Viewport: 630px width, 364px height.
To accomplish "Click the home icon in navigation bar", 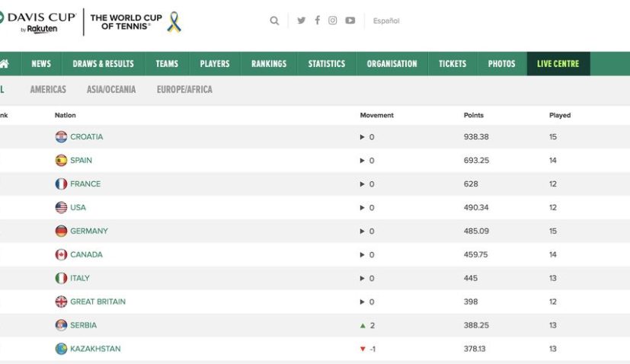I will tap(5, 64).
